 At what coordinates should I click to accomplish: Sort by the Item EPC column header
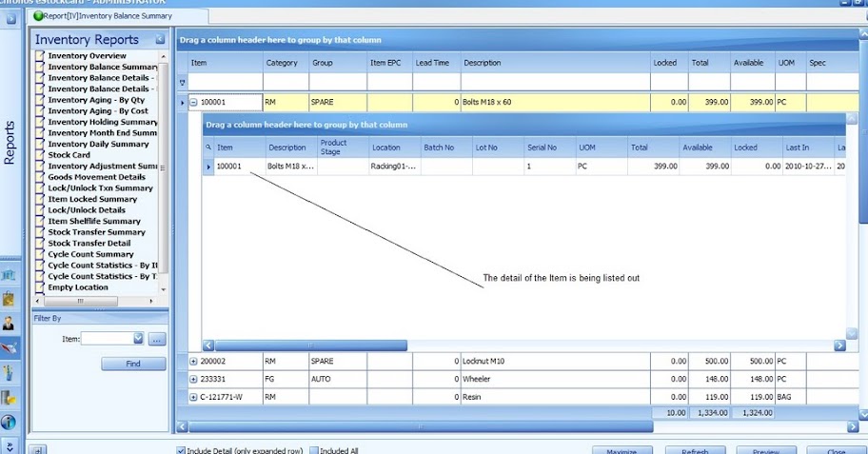tap(389, 63)
